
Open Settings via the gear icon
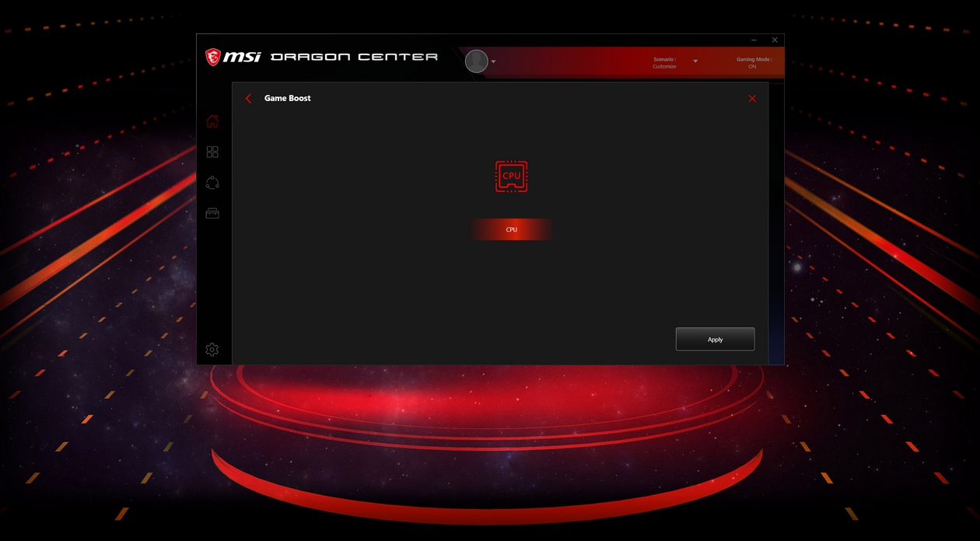point(212,350)
